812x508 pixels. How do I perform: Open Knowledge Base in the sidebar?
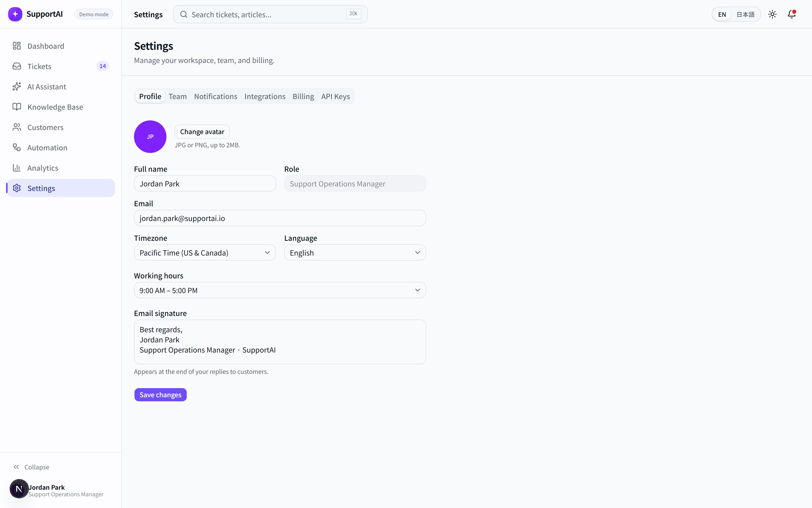tap(60, 107)
